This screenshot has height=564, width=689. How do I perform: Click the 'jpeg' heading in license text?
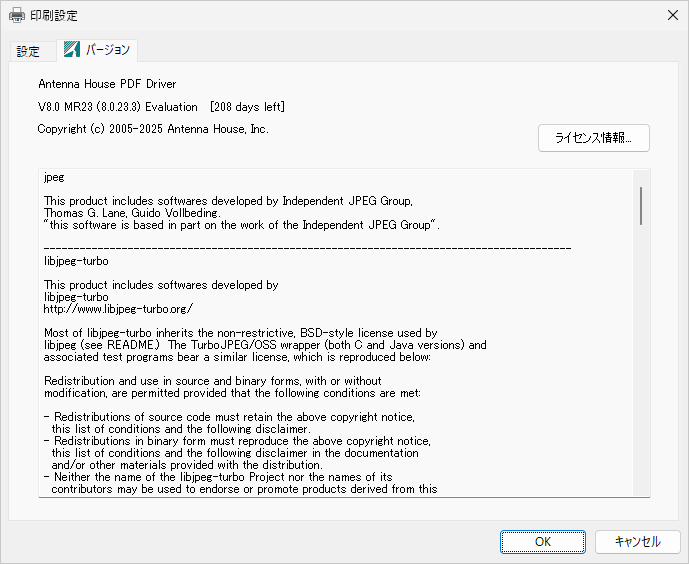tap(54, 177)
